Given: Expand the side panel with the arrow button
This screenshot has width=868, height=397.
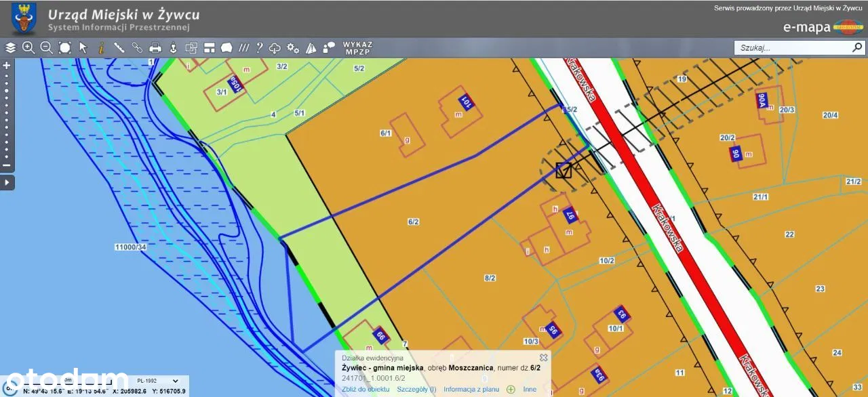Looking at the screenshot, I should tap(7, 183).
